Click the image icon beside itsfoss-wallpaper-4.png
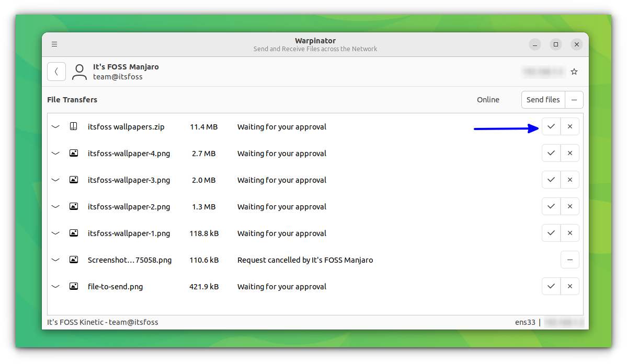This screenshot has height=364, width=627. pyautogui.click(x=73, y=152)
